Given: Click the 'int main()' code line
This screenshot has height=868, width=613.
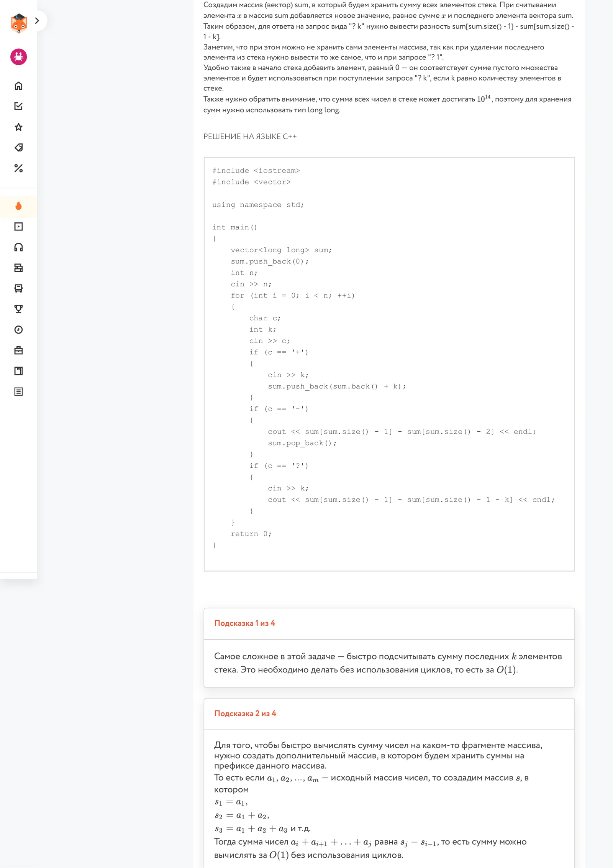Looking at the screenshot, I should 235,227.
